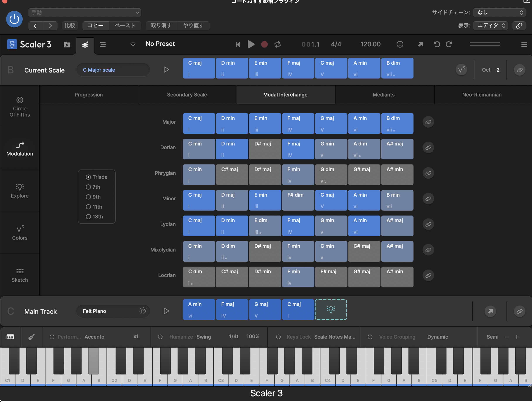Enable the Humanize toggle

(x=160, y=337)
